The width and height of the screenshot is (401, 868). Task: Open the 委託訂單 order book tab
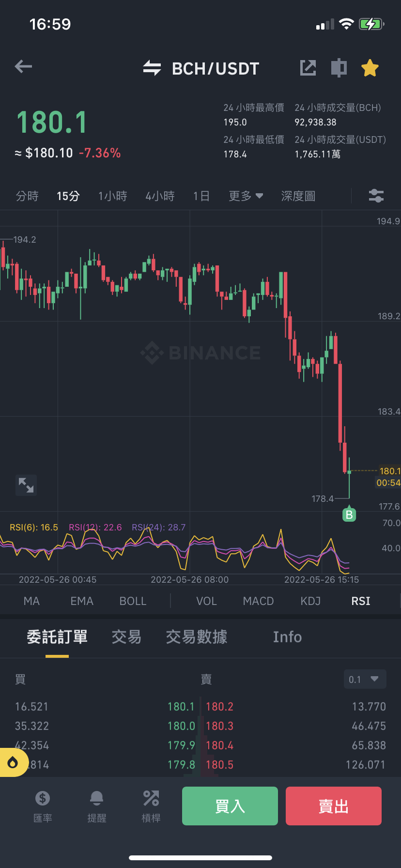click(57, 637)
